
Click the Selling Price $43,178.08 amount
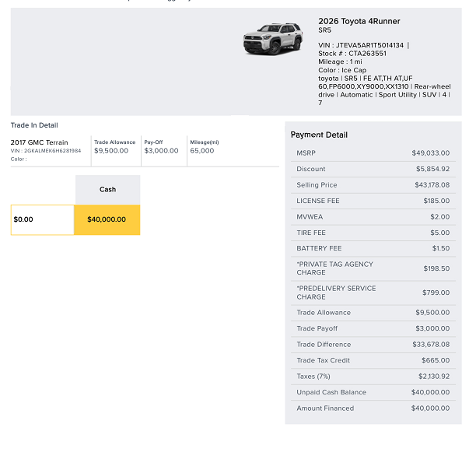[x=432, y=185]
